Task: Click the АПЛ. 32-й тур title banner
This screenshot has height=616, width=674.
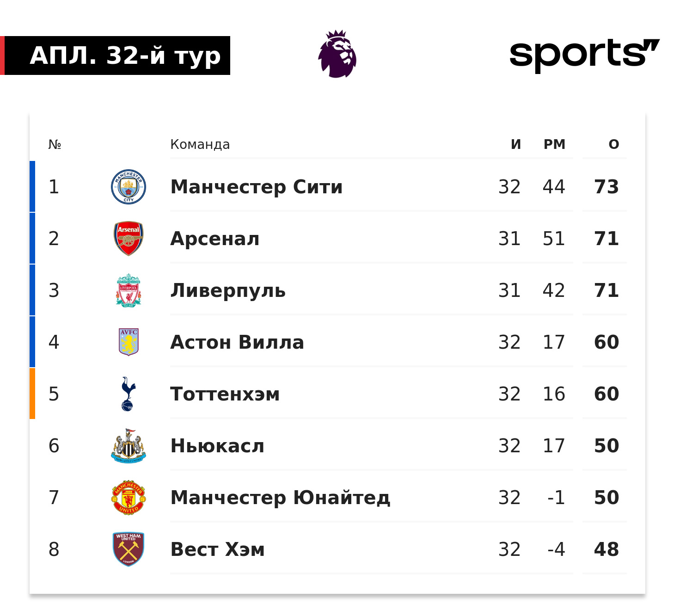Action: (x=125, y=55)
